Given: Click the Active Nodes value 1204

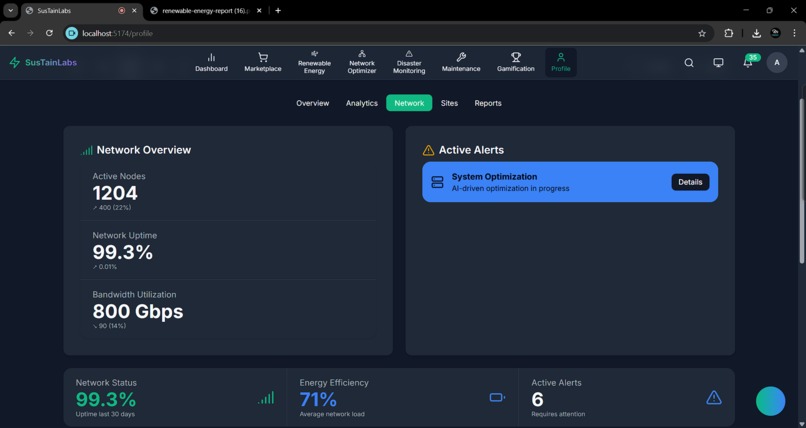Looking at the screenshot, I should click(x=115, y=193).
